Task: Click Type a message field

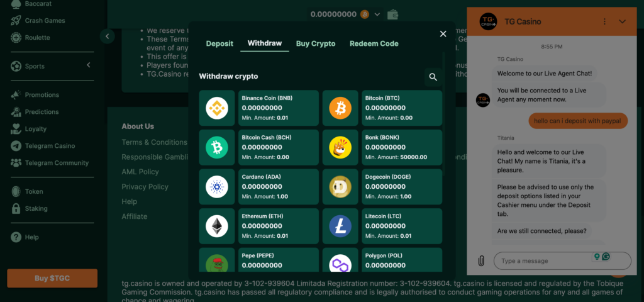Action: point(562,261)
